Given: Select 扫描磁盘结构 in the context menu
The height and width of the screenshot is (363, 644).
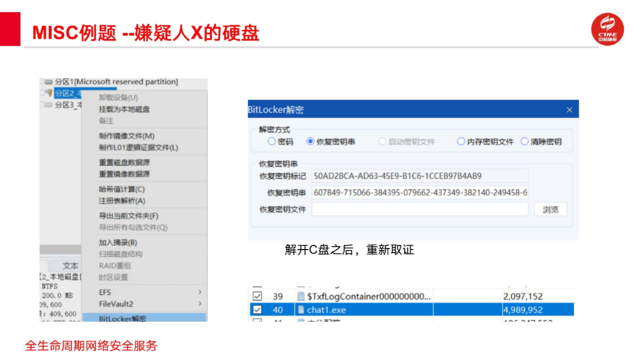Looking at the screenshot, I should [120, 254].
